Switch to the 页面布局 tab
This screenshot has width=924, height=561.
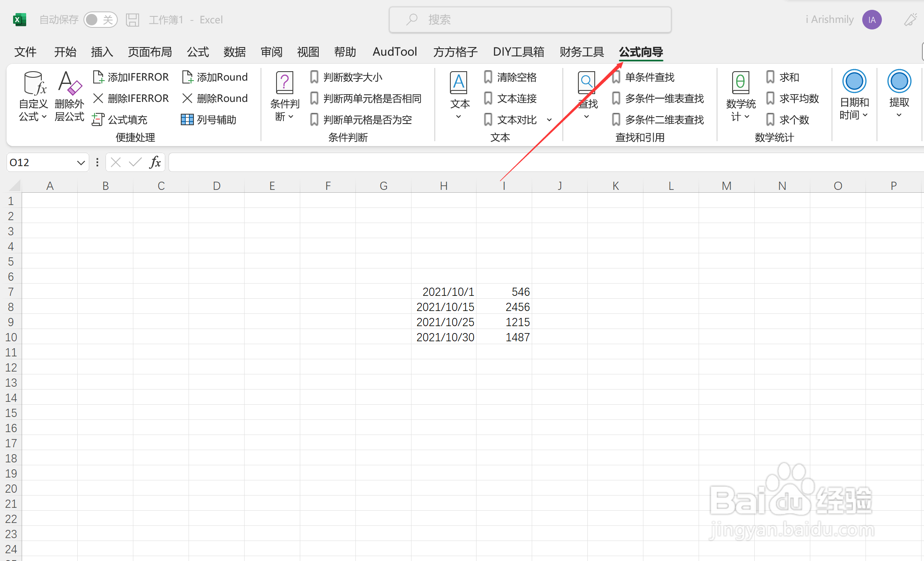[x=150, y=52]
